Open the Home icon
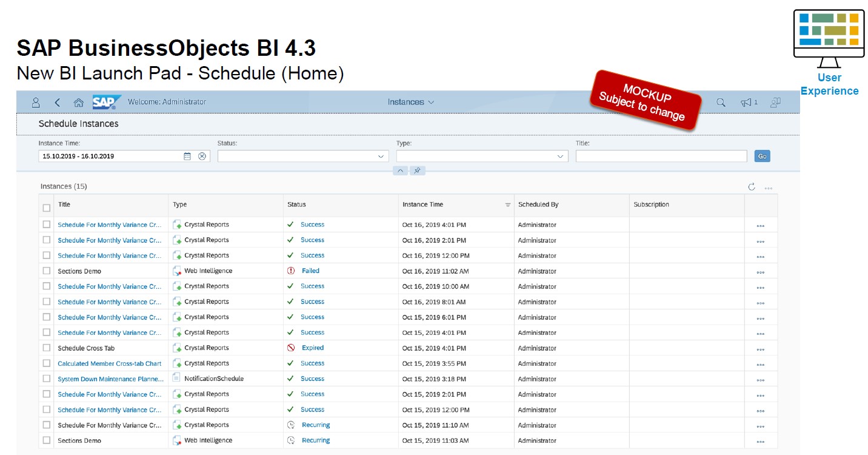 (78, 103)
